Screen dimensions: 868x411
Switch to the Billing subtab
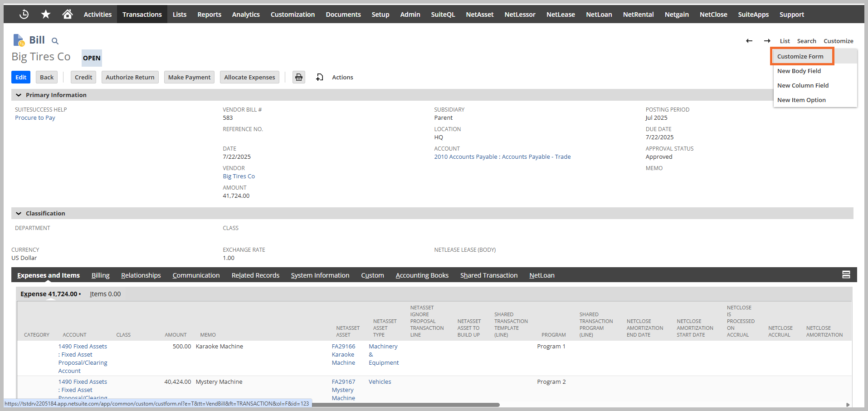coord(100,275)
